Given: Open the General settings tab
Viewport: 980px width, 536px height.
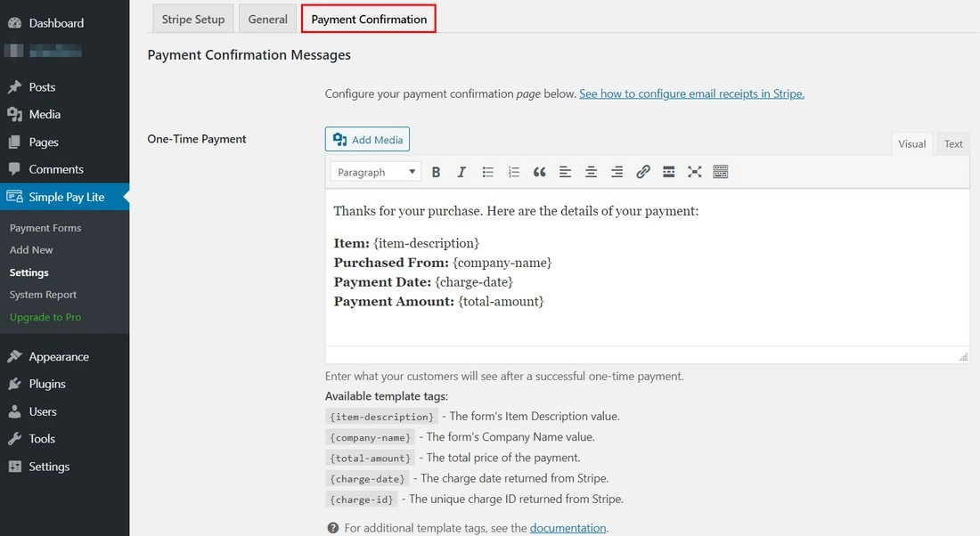Looking at the screenshot, I should [267, 19].
